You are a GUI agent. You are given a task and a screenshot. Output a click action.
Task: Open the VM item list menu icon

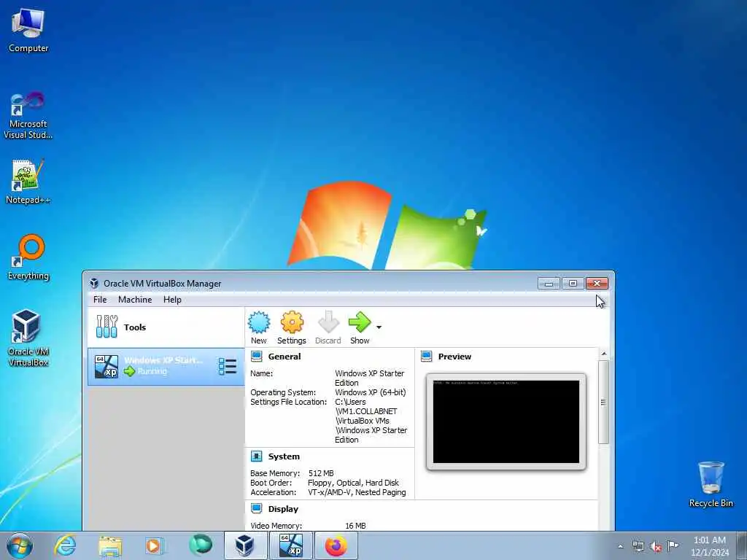click(x=228, y=366)
